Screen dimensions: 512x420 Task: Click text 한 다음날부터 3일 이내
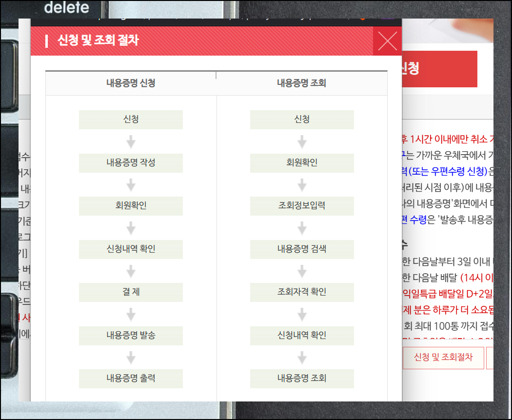[x=446, y=262]
